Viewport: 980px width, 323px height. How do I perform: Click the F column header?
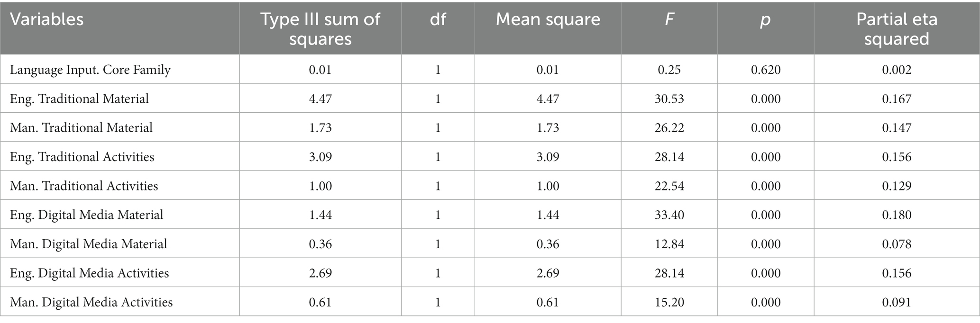click(669, 19)
